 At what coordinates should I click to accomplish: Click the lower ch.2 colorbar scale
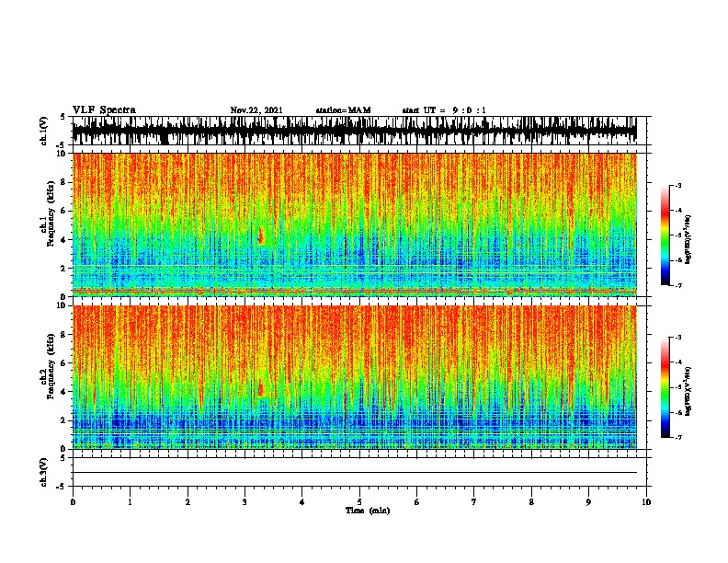(x=665, y=387)
